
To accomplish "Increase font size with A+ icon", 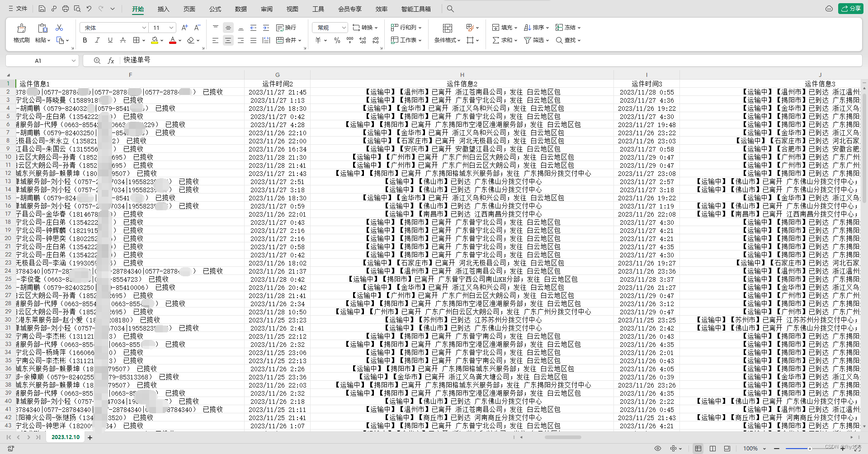I will pyautogui.click(x=184, y=28).
